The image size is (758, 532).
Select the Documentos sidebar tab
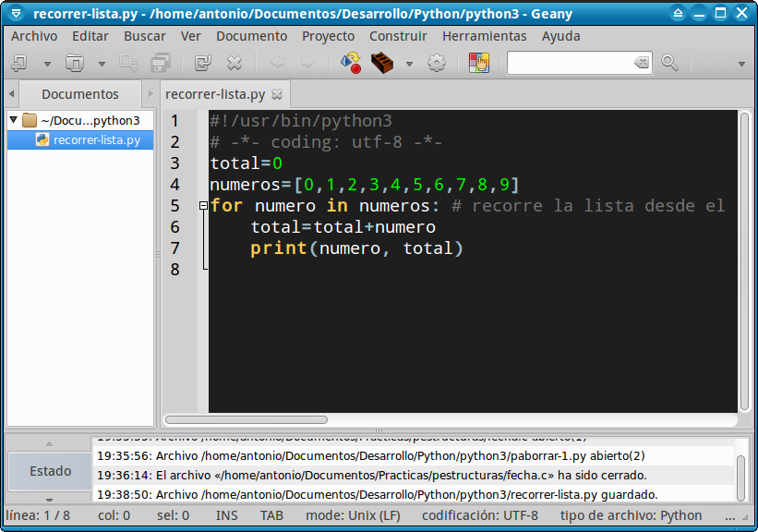tap(80, 94)
